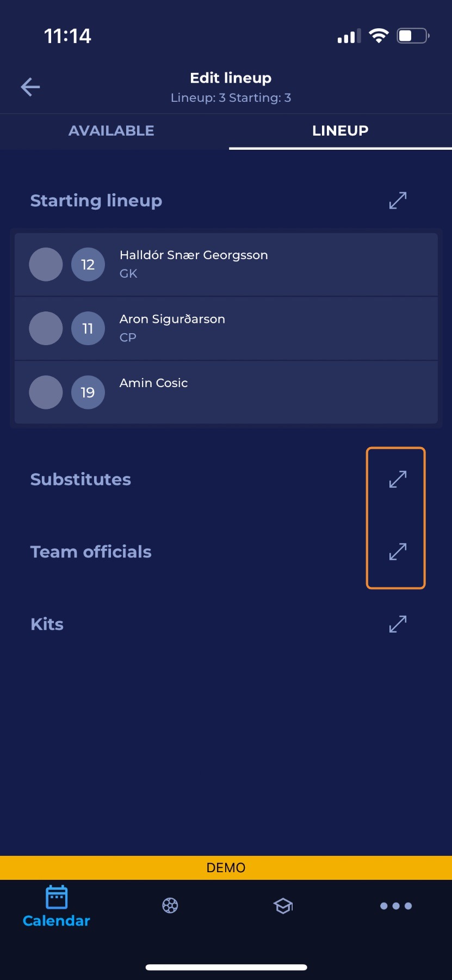Screen dimensions: 452x980
Task: Expand the Substitutes section
Action: 398,479
